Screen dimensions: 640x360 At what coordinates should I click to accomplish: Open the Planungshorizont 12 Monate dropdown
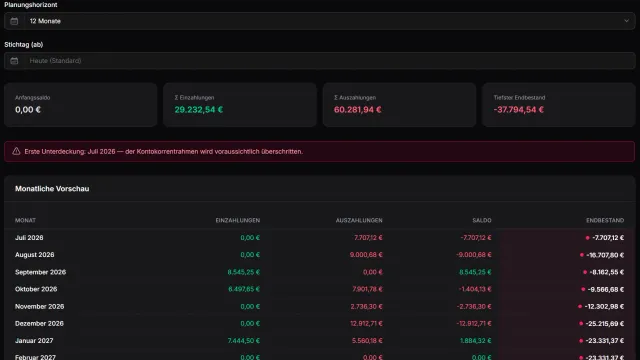[320, 21]
